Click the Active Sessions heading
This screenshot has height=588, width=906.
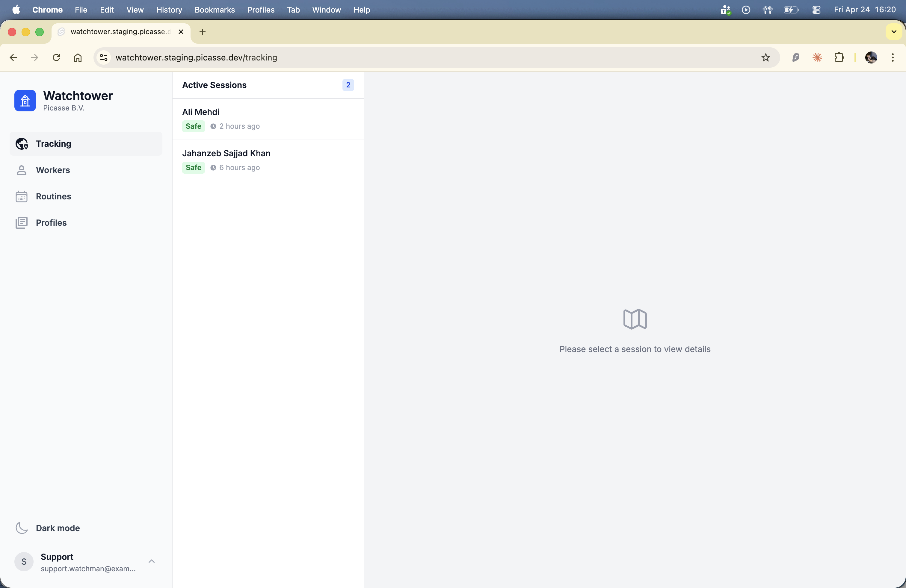tap(214, 85)
